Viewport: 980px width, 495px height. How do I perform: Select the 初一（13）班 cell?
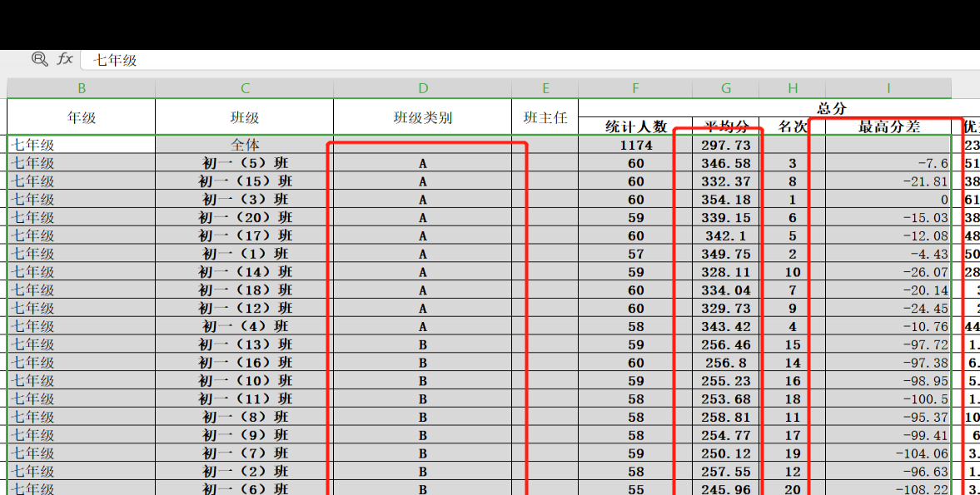(244, 344)
